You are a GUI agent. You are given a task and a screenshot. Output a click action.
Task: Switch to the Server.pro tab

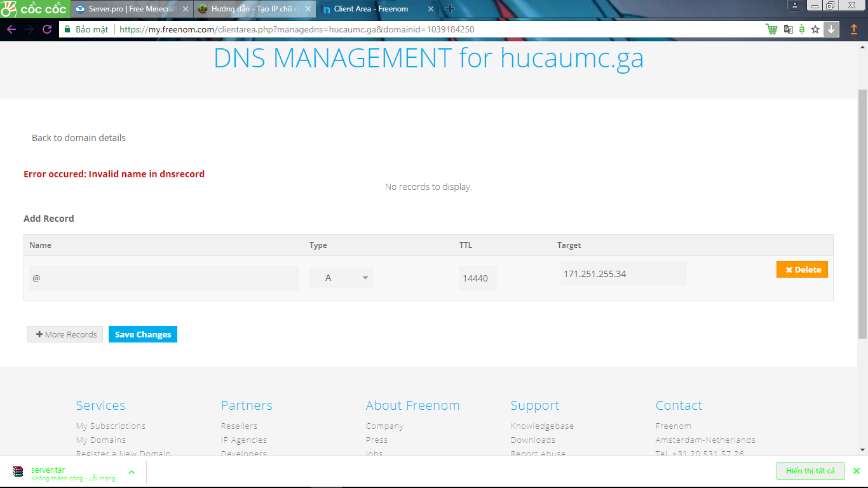[130, 9]
